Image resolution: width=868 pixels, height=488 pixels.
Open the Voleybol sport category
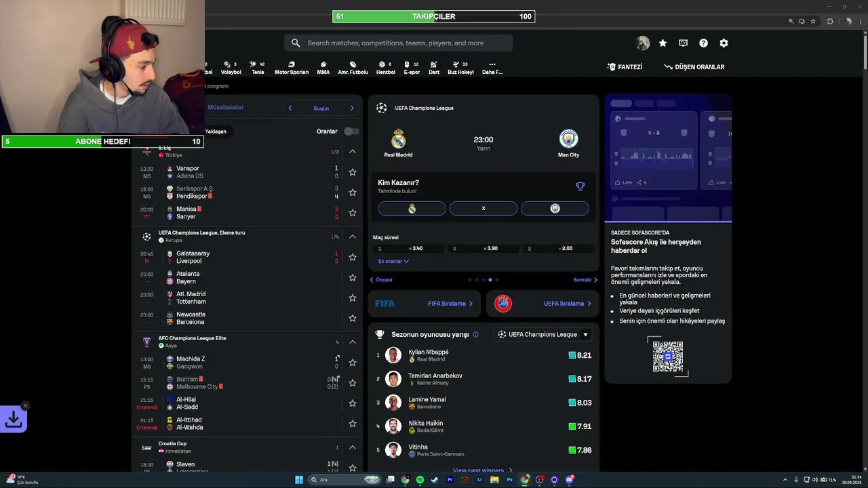231,68
